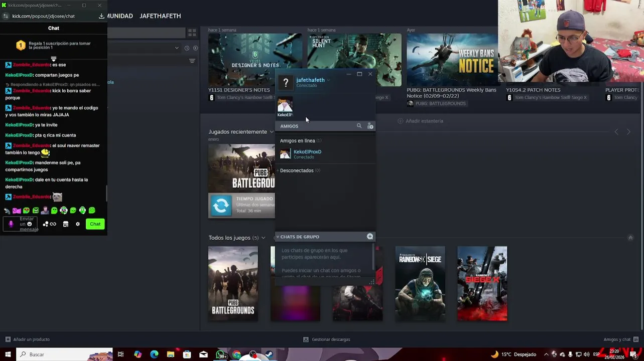Click the infinity icon in Kick chat
The image size is (644, 361).
point(53,224)
